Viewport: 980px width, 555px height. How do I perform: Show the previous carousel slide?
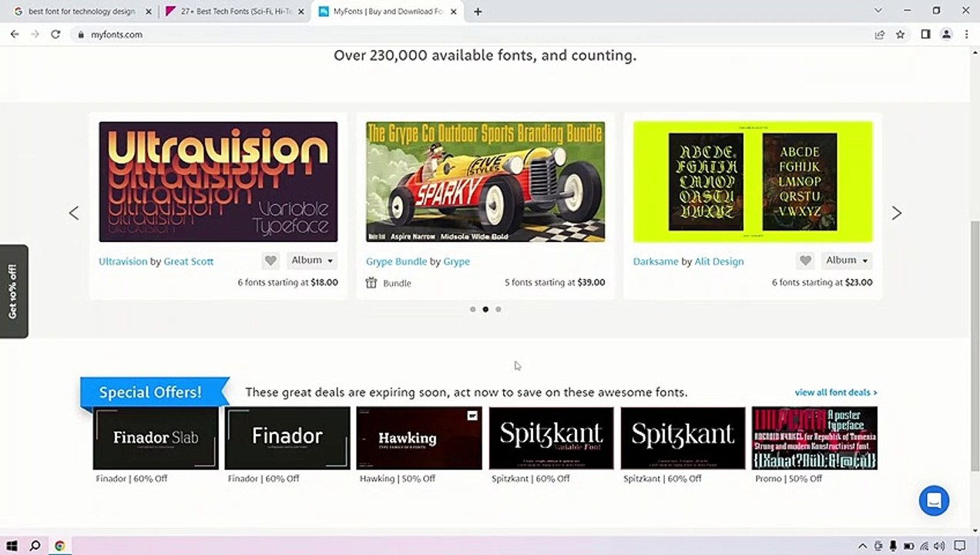click(x=74, y=213)
